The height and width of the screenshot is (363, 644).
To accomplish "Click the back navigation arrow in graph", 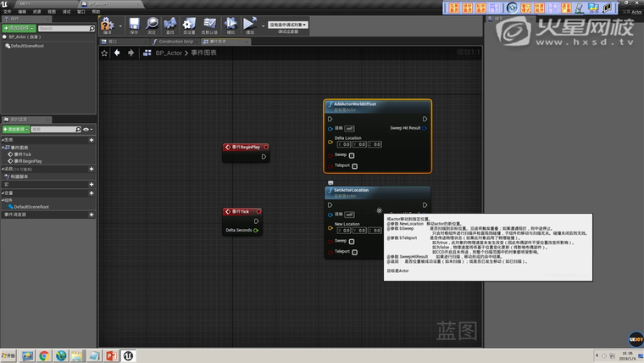I will point(118,53).
